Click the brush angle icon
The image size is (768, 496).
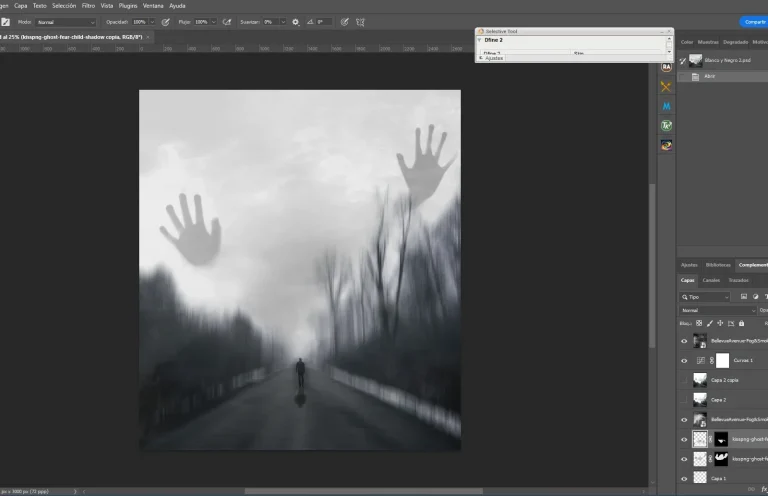(310, 22)
